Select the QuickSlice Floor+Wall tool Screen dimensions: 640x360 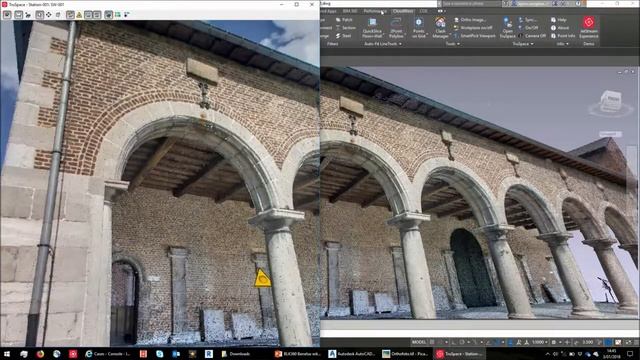(372, 28)
